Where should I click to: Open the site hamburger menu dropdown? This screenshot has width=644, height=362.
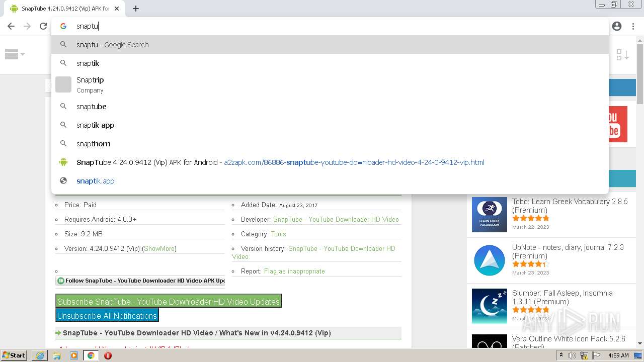pos(15,54)
